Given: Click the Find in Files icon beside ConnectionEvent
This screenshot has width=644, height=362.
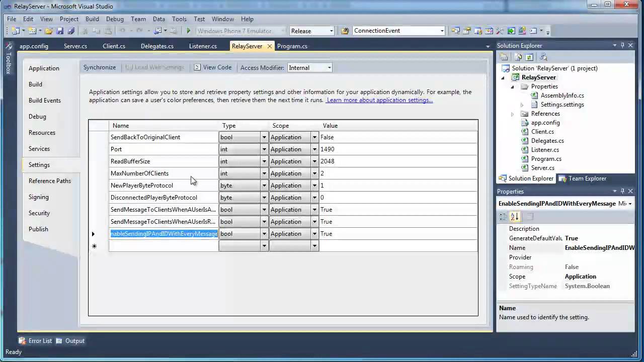Looking at the screenshot, I should tap(345, 31).
